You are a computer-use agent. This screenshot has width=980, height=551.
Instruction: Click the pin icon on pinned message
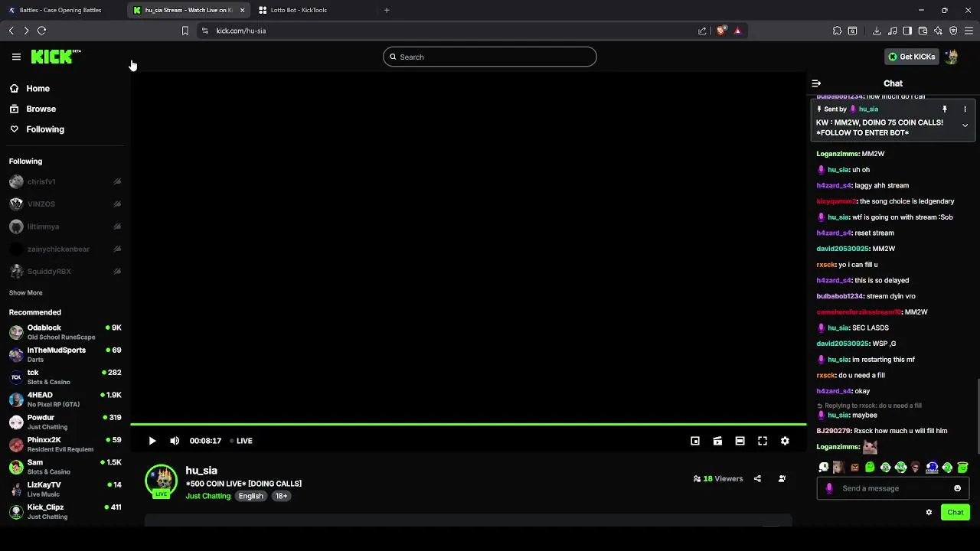pyautogui.click(x=945, y=109)
